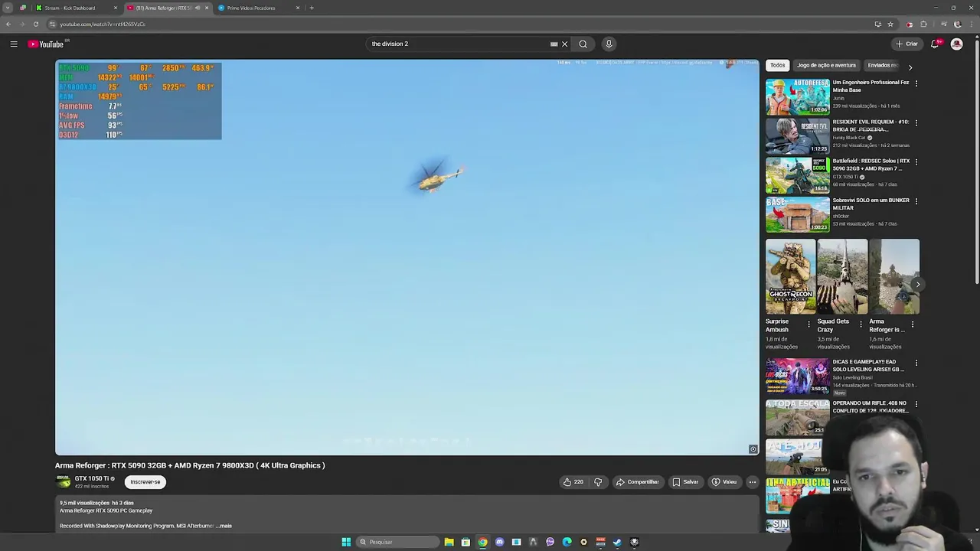
Task: Select Jogo de ação e aventura chip
Action: coord(826,66)
